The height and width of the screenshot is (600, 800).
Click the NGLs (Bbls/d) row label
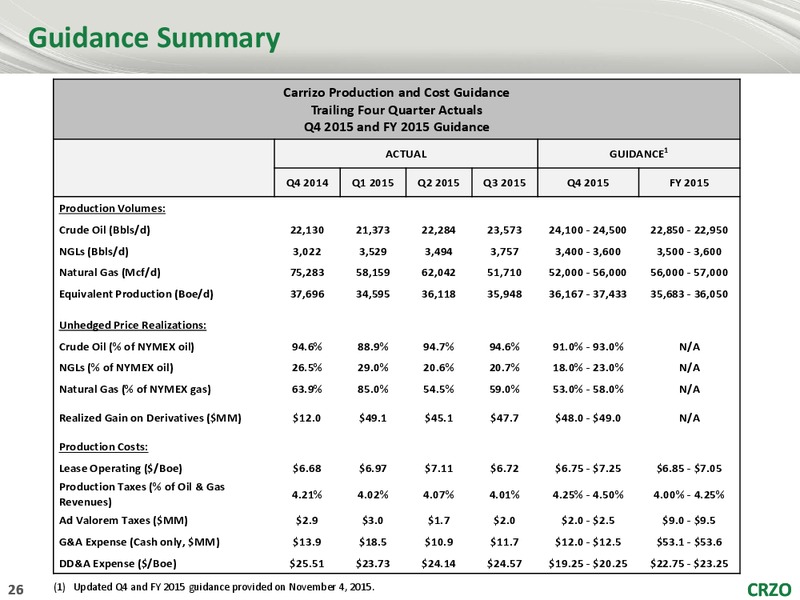(x=94, y=252)
